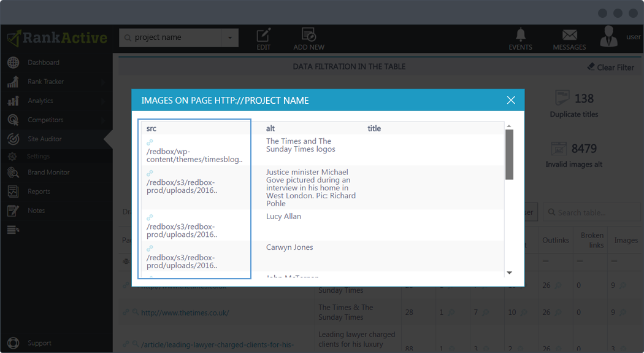The image size is (644, 353).
Task: Open link icon for timesblog src row
Action: click(150, 142)
